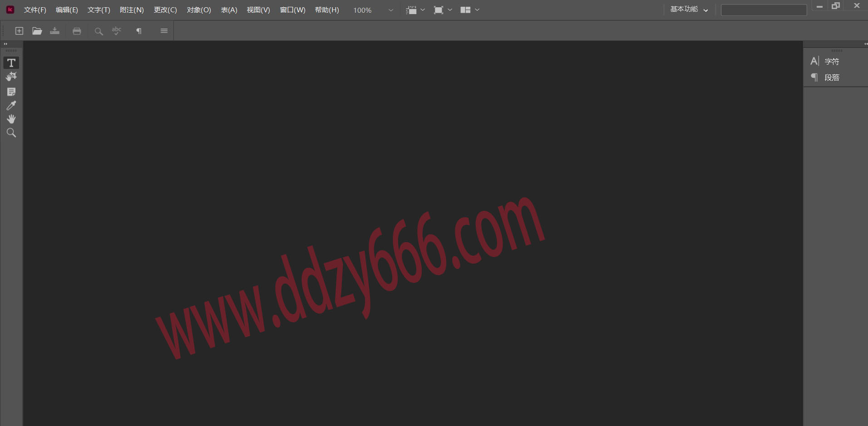Click the search input field
Screen dimensions: 868x426
click(764, 10)
